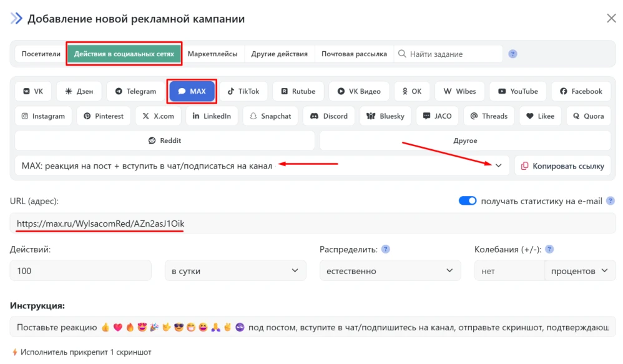Open the в сутки period dropdown
Image resolution: width=623 pixels, height=364 pixels.
235,270
